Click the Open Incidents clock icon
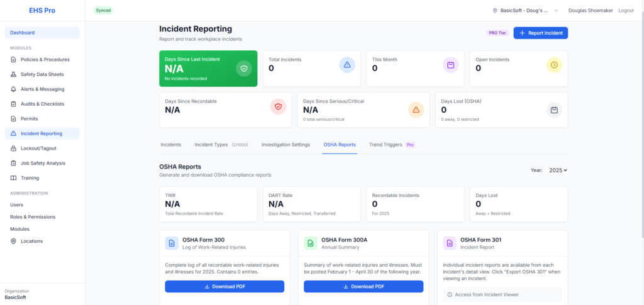The width and height of the screenshot is (644, 305). pos(553,65)
